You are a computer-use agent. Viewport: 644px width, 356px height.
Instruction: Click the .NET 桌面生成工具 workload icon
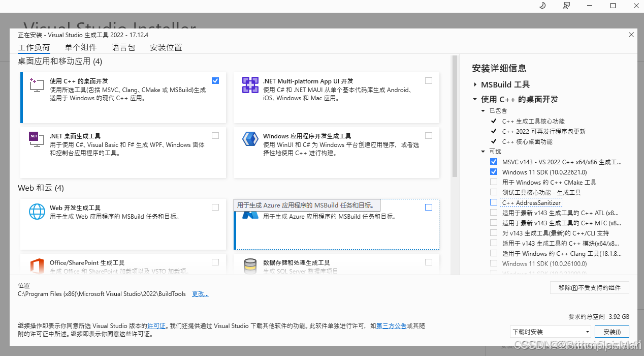[x=37, y=139]
